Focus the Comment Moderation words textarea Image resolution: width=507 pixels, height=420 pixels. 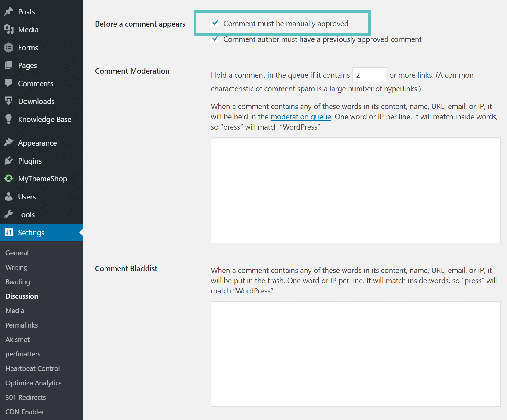coord(355,190)
